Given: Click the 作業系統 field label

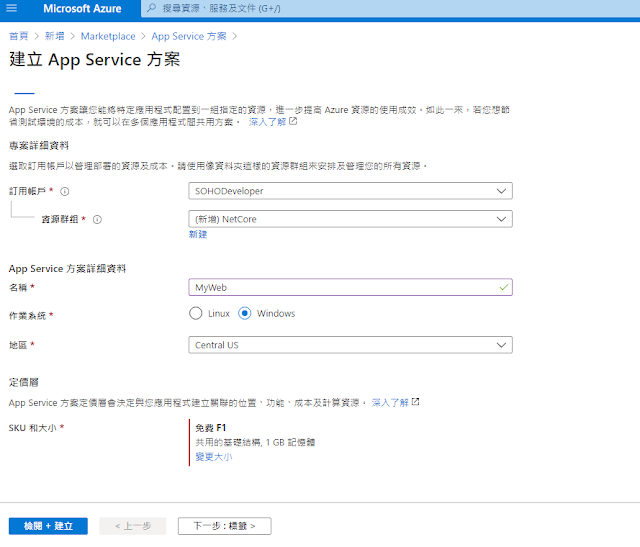Looking at the screenshot, I should [27, 316].
